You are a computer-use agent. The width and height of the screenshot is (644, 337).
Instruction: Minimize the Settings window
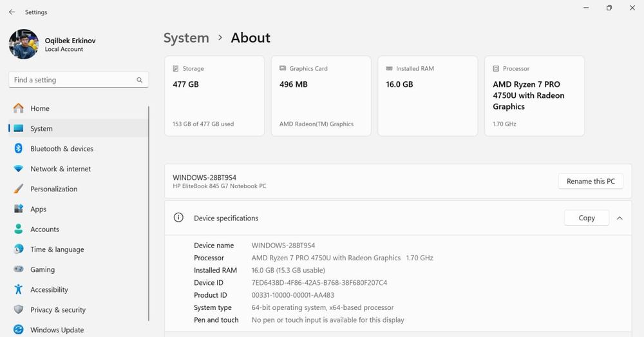[586, 8]
